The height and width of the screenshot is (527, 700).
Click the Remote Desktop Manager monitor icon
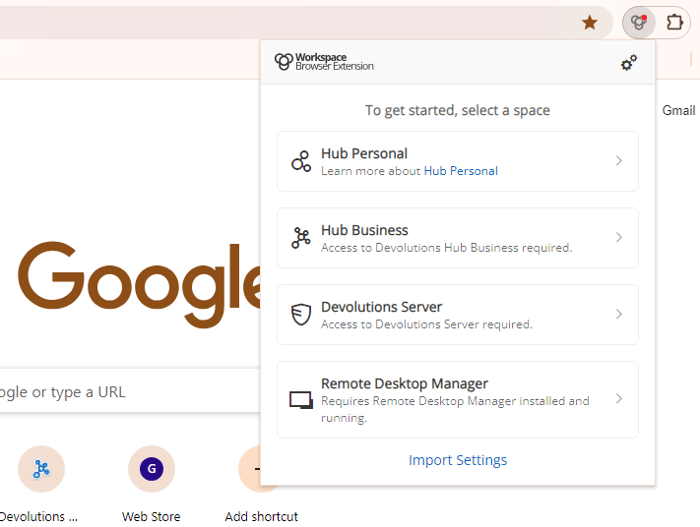click(x=301, y=400)
